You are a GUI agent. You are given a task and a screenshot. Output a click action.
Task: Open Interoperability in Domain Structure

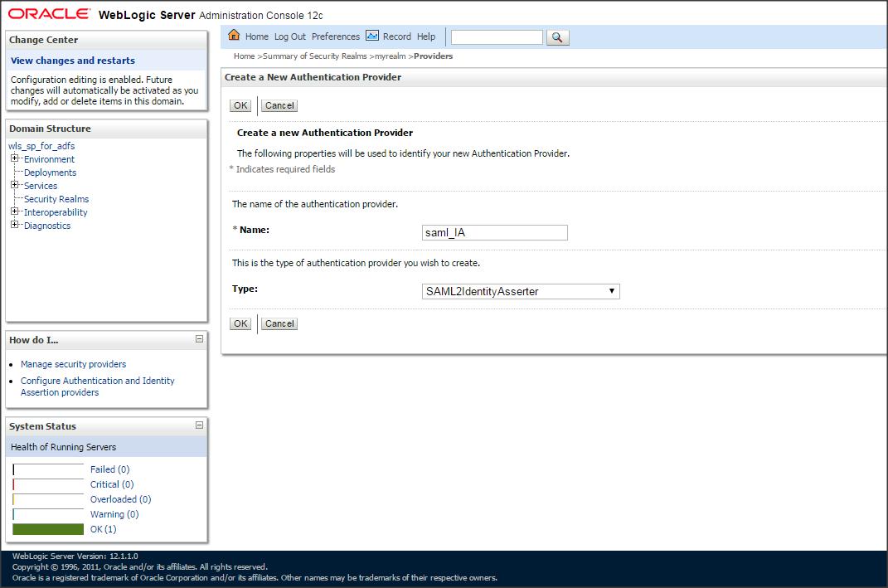coord(56,211)
